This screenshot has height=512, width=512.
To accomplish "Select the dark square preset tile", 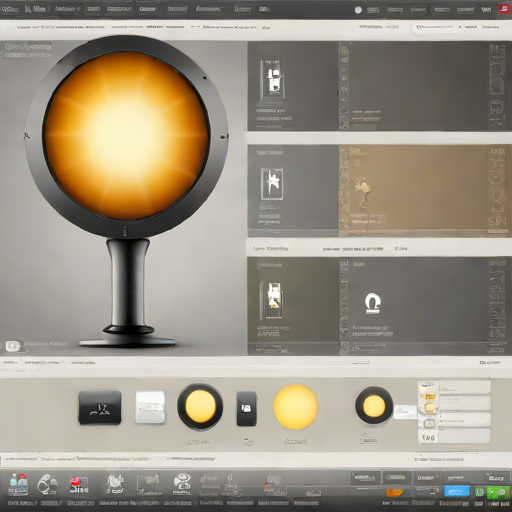I will (x=100, y=408).
